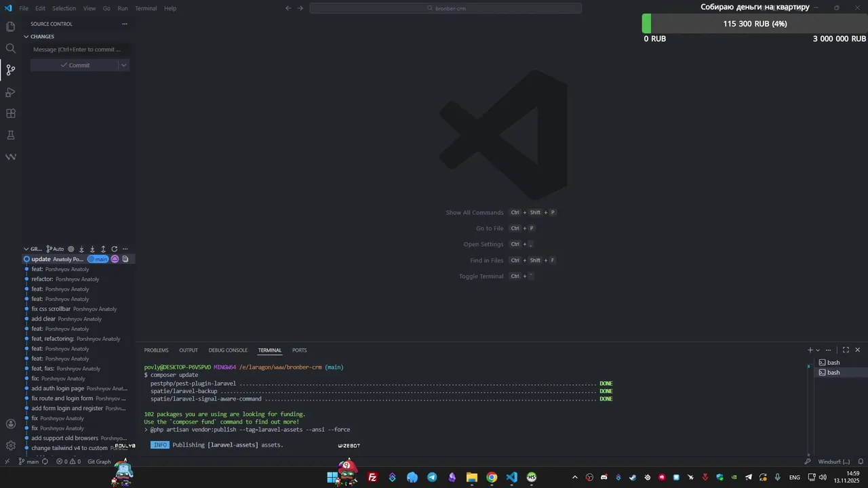Switch to the Ports tab
Viewport: 868px width, 488px height.
299,350
